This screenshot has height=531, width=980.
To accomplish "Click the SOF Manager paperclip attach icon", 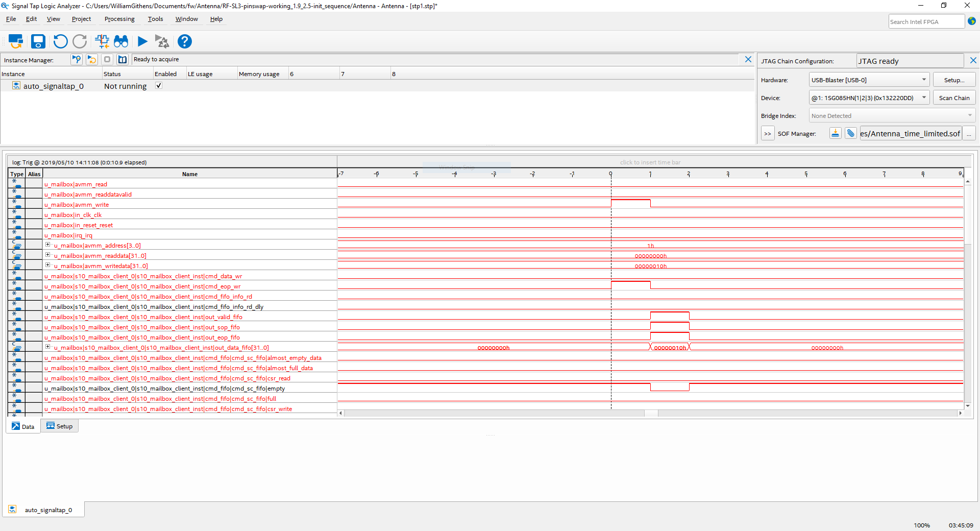I will [x=850, y=134].
